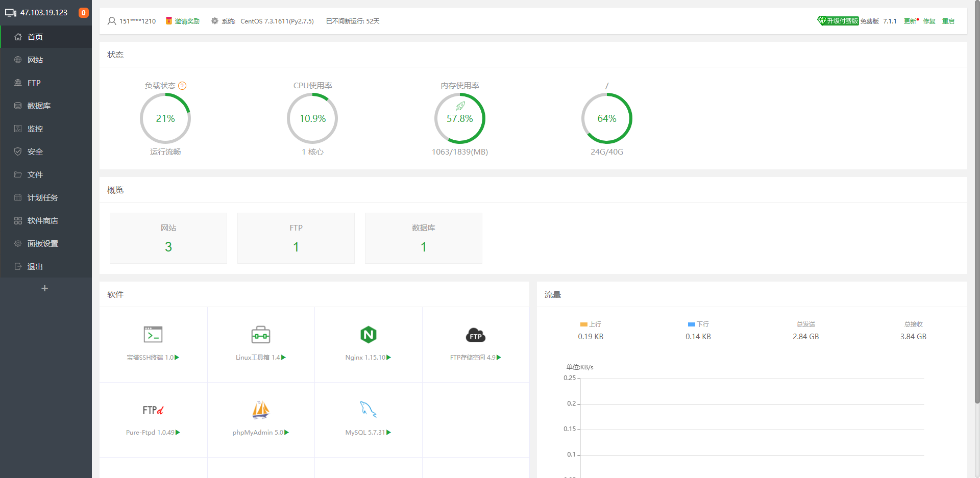
Task: Open the Pure-Ftpd software icon
Action: pos(153,410)
